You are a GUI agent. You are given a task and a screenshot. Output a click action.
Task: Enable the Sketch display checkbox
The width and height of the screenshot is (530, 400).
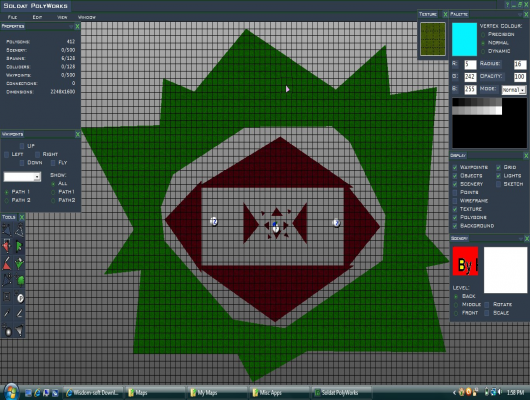(x=499, y=184)
